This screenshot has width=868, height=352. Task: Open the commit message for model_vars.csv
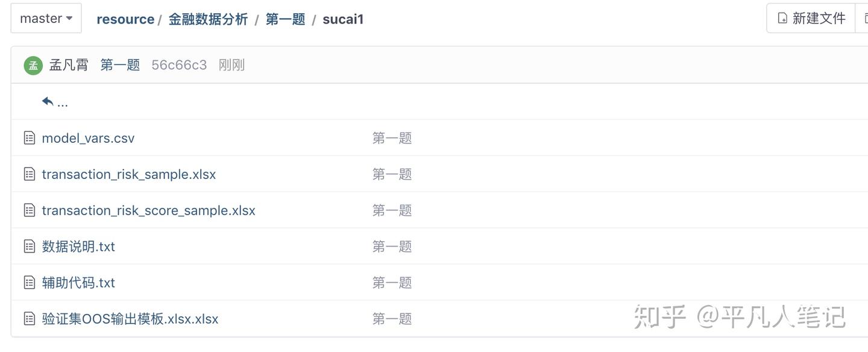click(392, 138)
